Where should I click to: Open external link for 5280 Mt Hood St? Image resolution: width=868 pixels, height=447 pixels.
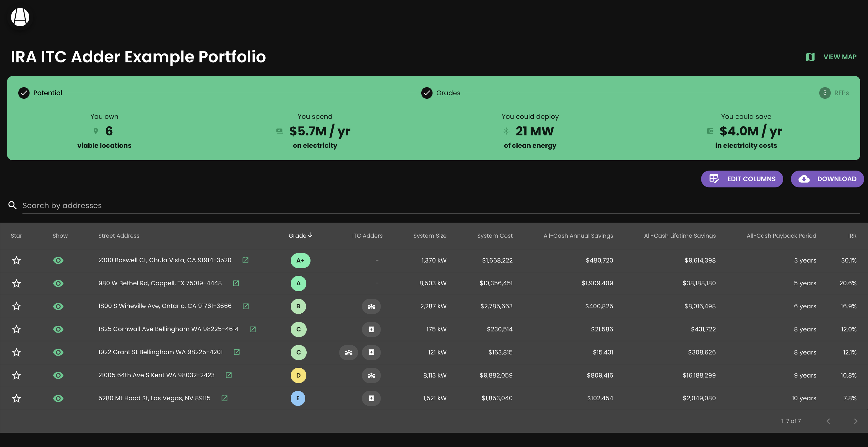[225, 398]
